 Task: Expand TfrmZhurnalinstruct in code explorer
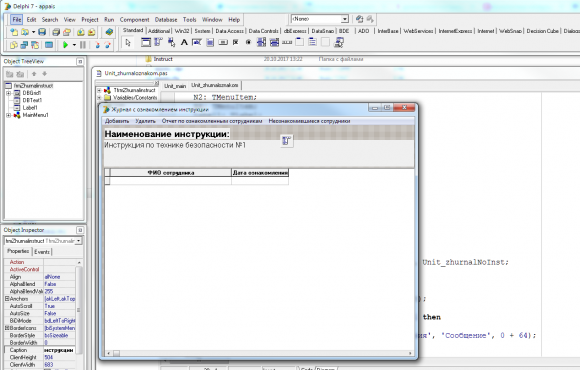(x=99, y=91)
